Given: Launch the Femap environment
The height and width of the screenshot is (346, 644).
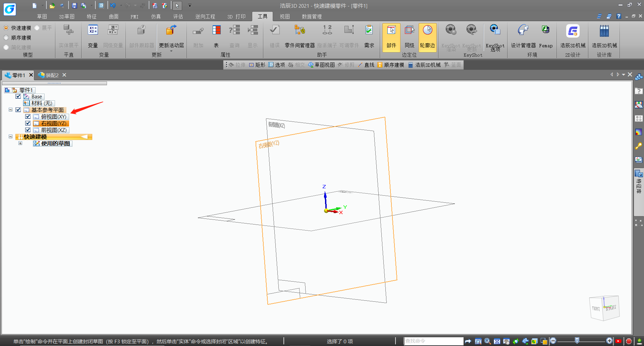Looking at the screenshot, I should click(x=546, y=36).
